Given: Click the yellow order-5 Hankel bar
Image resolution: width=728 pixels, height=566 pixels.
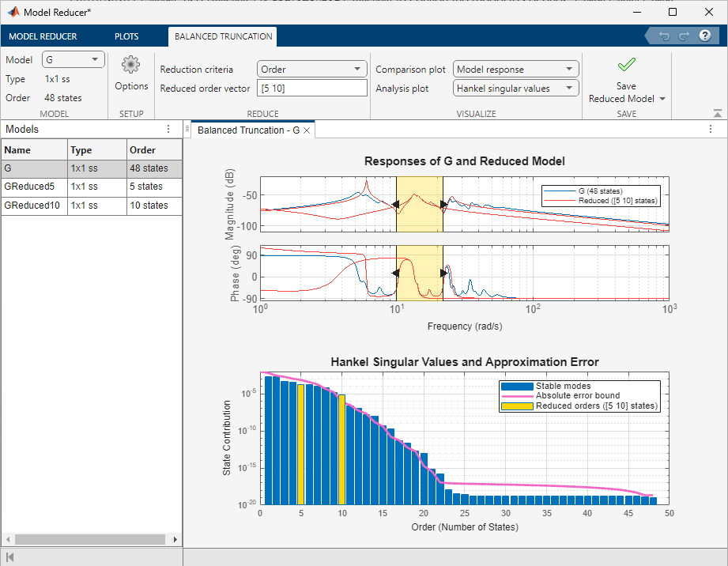Looking at the screenshot, I should pyautogui.click(x=301, y=444).
